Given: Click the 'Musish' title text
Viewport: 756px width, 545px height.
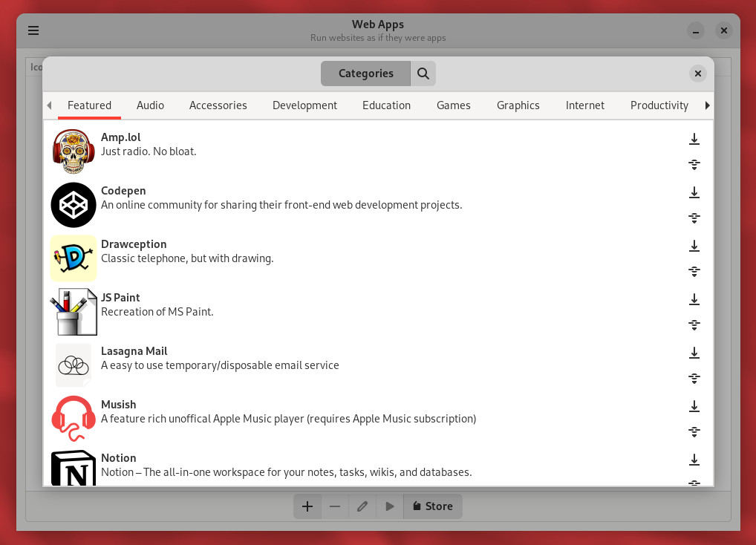Looking at the screenshot, I should 118,405.
